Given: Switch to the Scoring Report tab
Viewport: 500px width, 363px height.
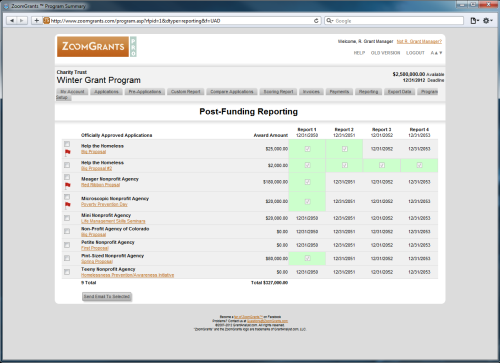Looking at the screenshot, I should click(x=278, y=92).
